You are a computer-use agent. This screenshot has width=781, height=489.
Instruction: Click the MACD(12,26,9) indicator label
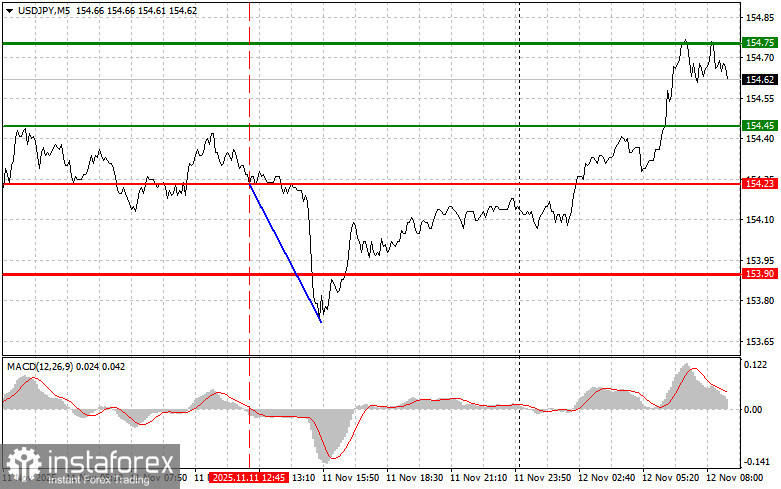tap(40, 367)
